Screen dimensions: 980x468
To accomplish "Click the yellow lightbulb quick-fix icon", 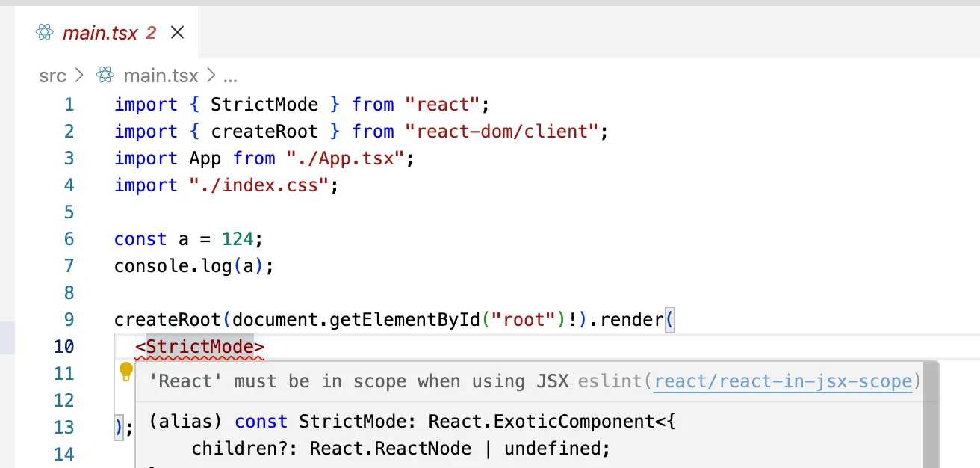I will coord(126,370).
